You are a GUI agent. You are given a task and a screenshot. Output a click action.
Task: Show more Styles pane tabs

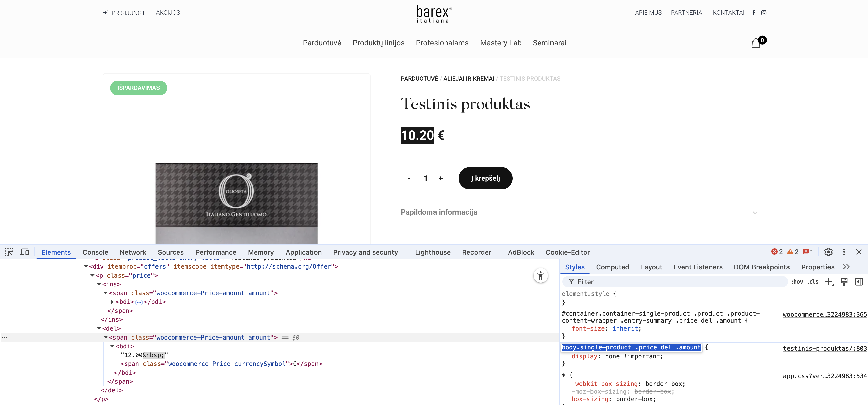pos(846,267)
